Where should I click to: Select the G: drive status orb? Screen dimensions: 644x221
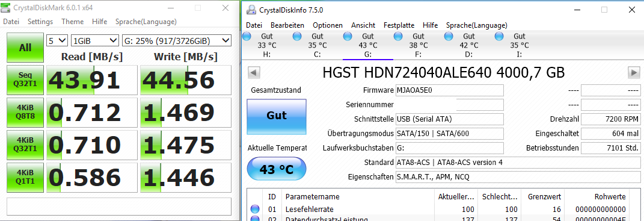click(348, 37)
